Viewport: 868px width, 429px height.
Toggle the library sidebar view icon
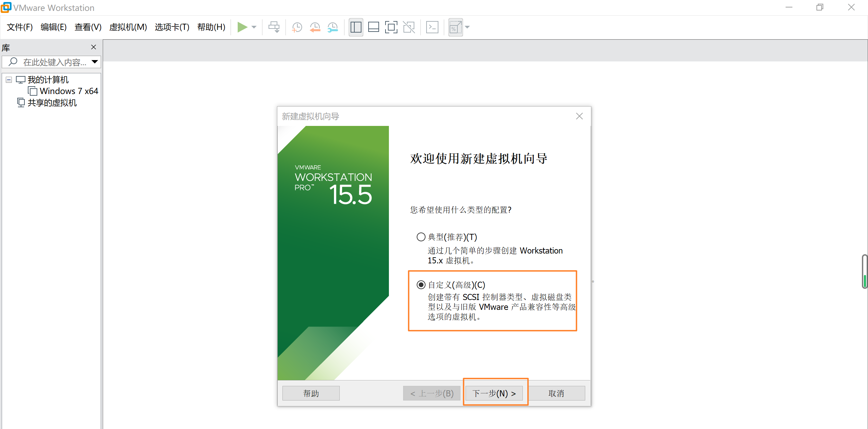pos(356,27)
